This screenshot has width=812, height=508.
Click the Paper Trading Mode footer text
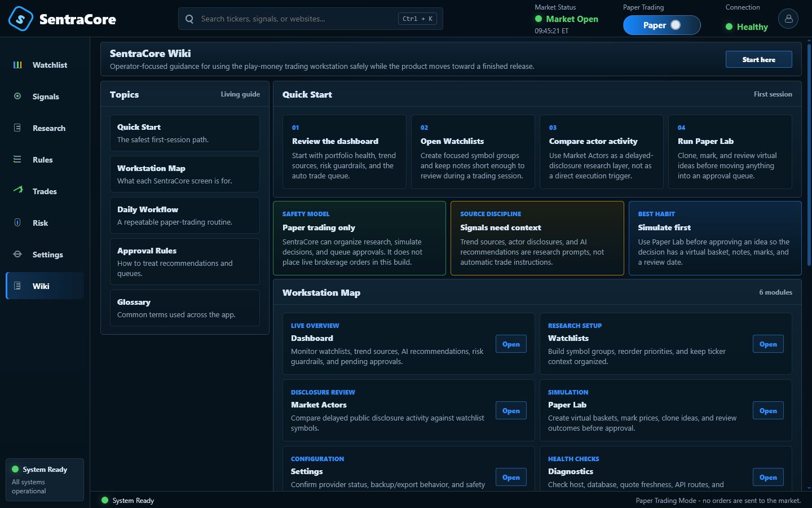point(718,500)
